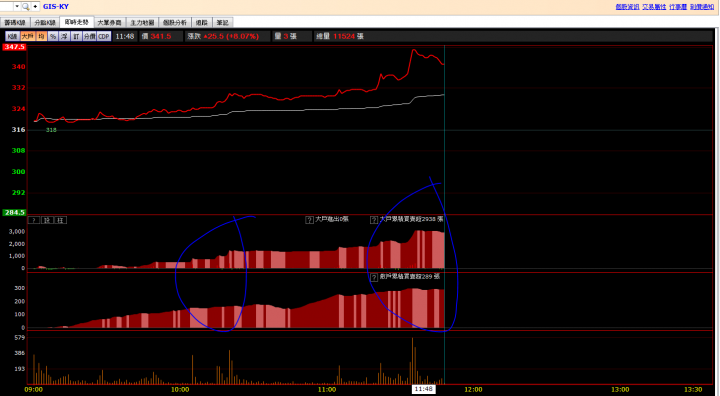Toggle the 浮 button

tap(65, 36)
